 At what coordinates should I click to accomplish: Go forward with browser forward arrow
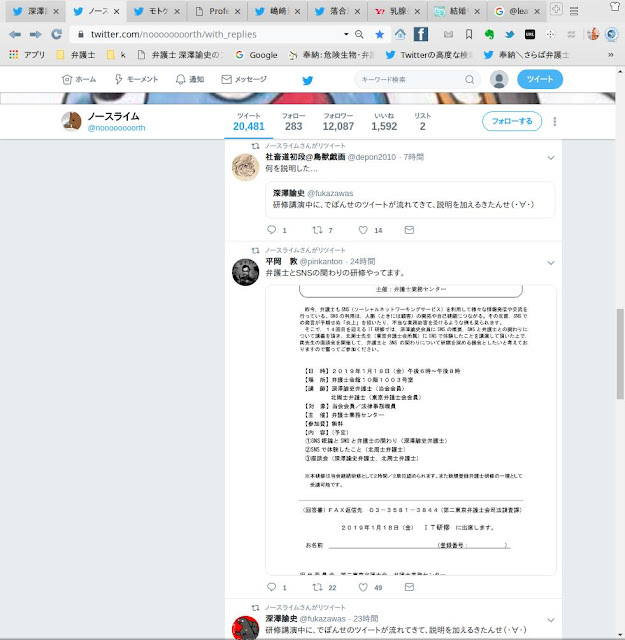(36, 34)
